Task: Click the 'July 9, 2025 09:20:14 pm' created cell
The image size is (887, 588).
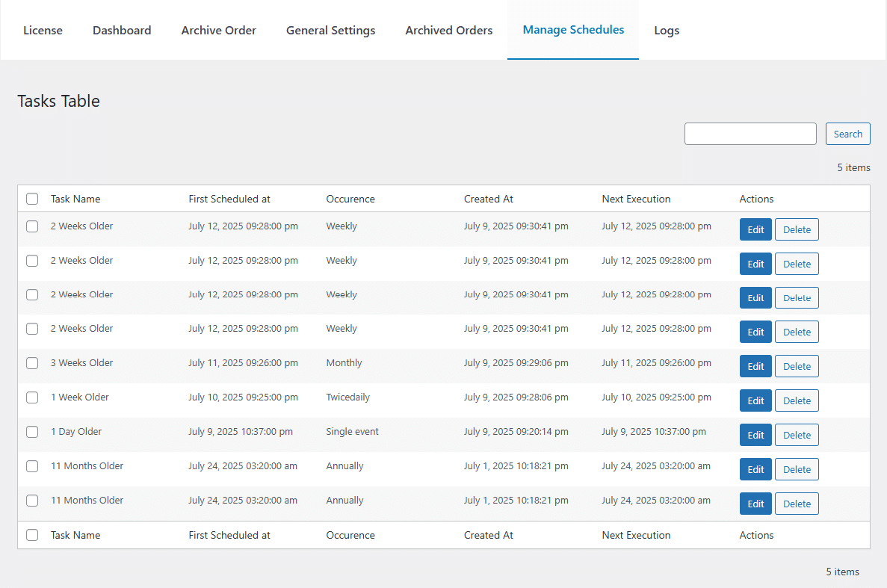Action: coord(516,432)
